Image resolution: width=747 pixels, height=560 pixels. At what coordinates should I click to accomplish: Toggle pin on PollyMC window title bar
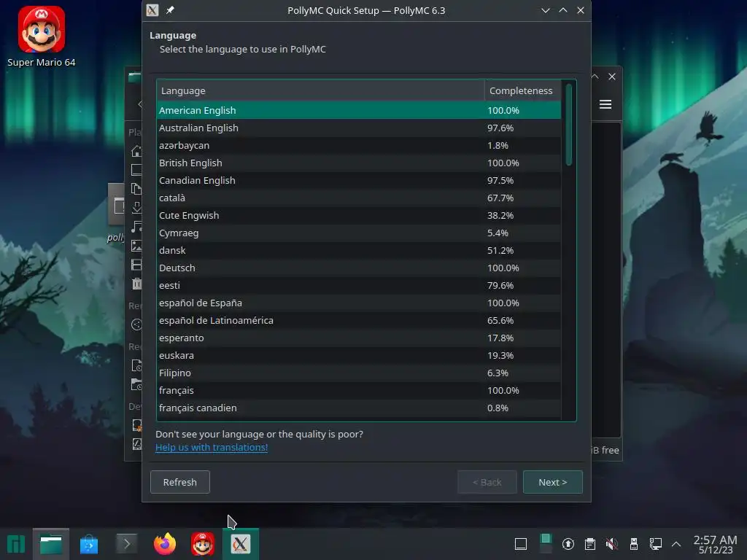coord(170,10)
